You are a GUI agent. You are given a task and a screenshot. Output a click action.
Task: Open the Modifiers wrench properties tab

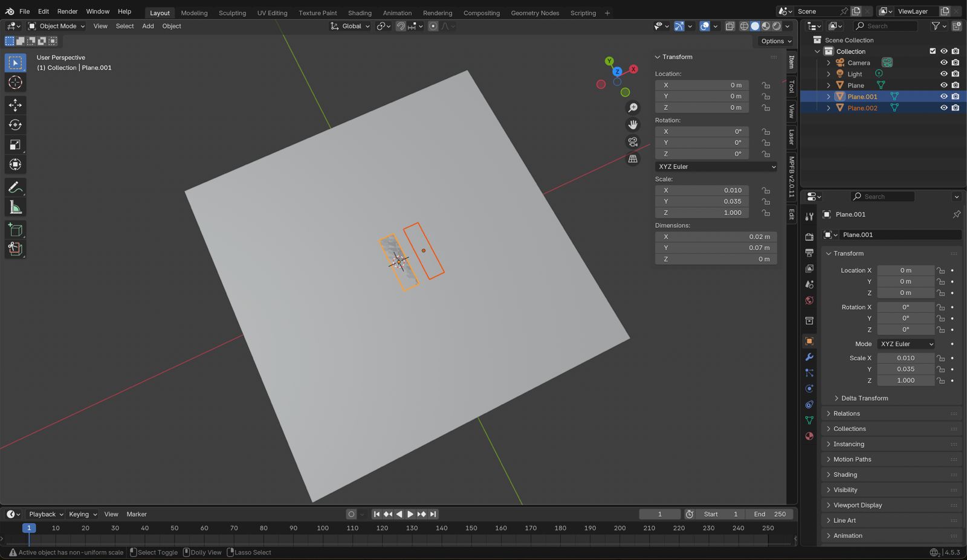coord(809,357)
